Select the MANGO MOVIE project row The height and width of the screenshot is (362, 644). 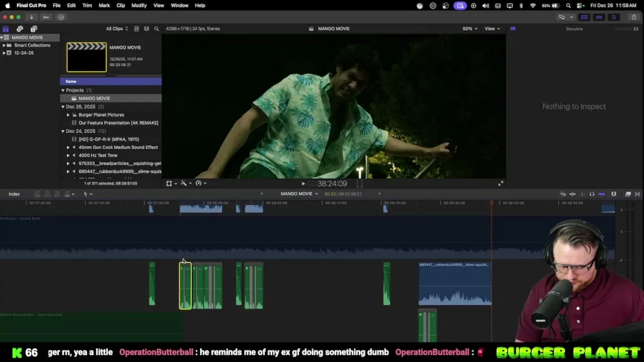tap(94, 99)
